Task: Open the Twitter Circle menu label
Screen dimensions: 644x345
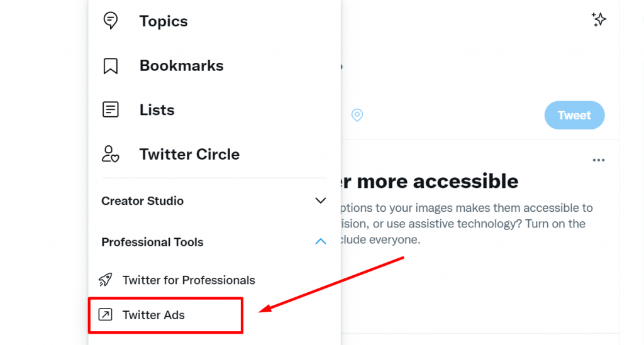Action: (x=189, y=154)
